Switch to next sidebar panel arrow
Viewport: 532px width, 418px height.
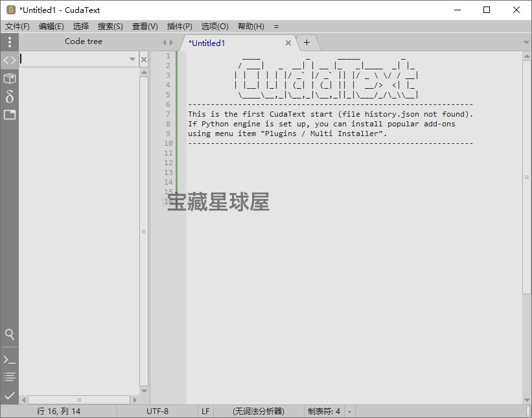pyautogui.click(x=171, y=42)
